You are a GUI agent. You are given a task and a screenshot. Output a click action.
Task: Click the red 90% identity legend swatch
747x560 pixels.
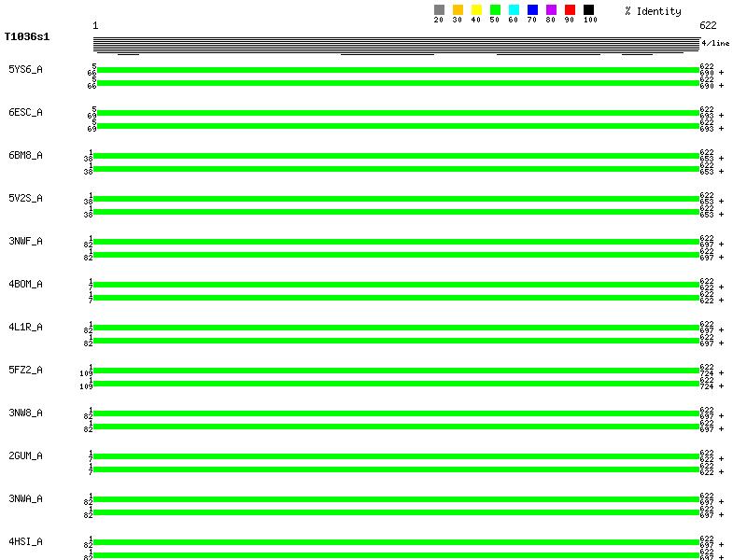click(570, 10)
